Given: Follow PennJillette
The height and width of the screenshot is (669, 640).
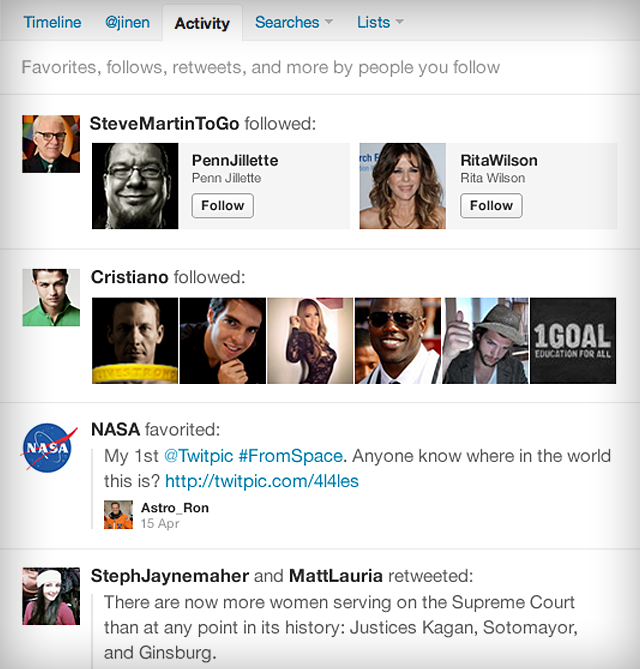Looking at the screenshot, I should coord(222,205).
